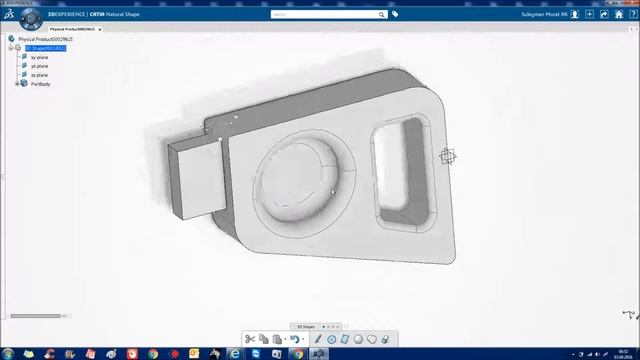Viewport: 640px width, 360px height.
Task: Select the yz plane in the tree
Action: [x=39, y=66]
